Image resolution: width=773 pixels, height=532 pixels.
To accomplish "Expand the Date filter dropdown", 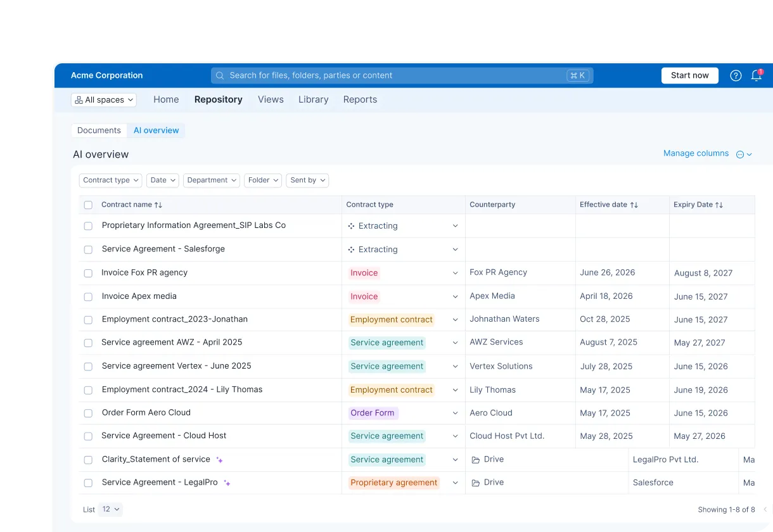I will tap(163, 180).
